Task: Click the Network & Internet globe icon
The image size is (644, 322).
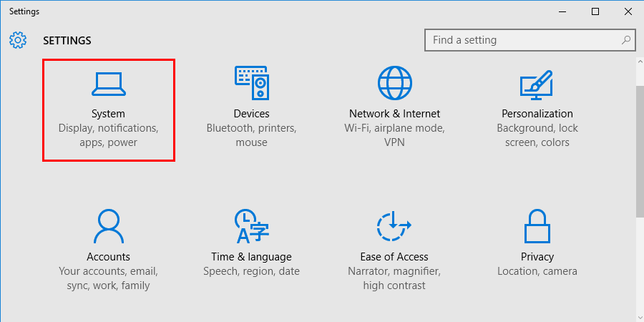Action: tap(394, 84)
